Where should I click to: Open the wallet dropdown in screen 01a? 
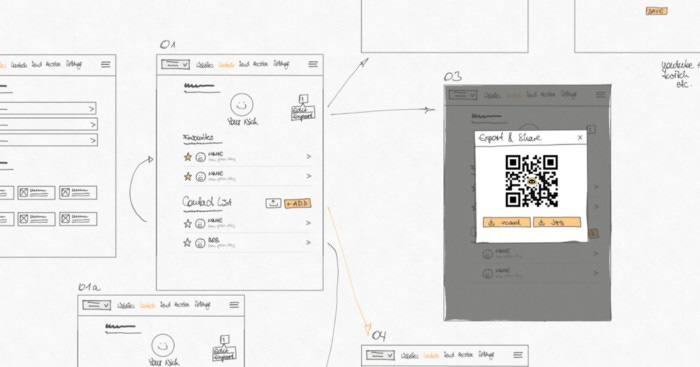click(96, 305)
